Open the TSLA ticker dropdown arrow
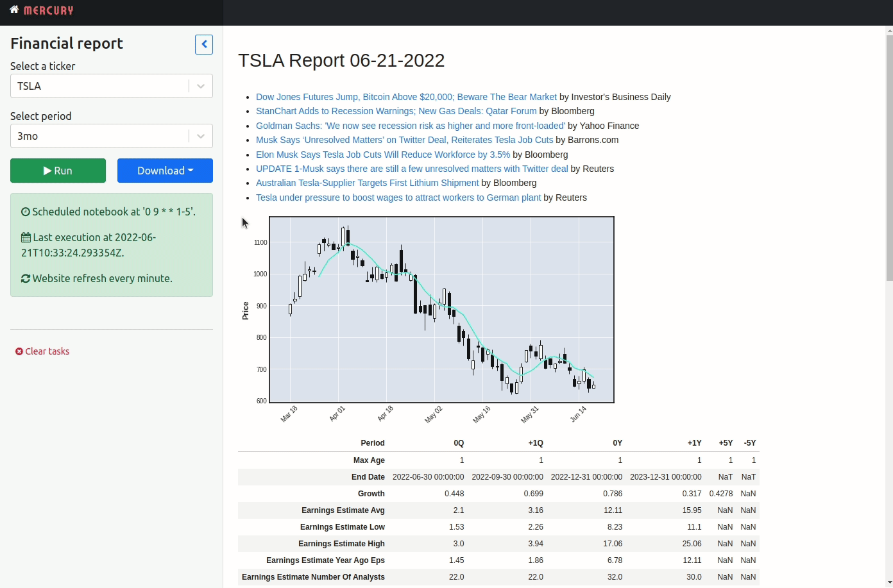Viewport: 893px width, 588px height. [201, 86]
